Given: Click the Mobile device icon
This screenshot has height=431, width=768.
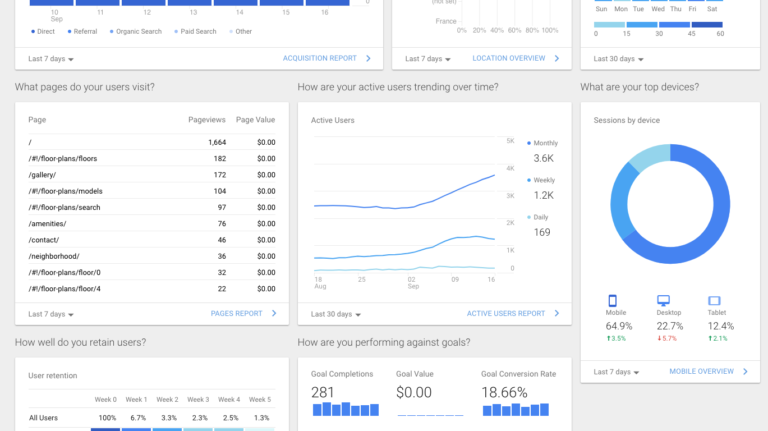Looking at the screenshot, I should tap(612, 300).
